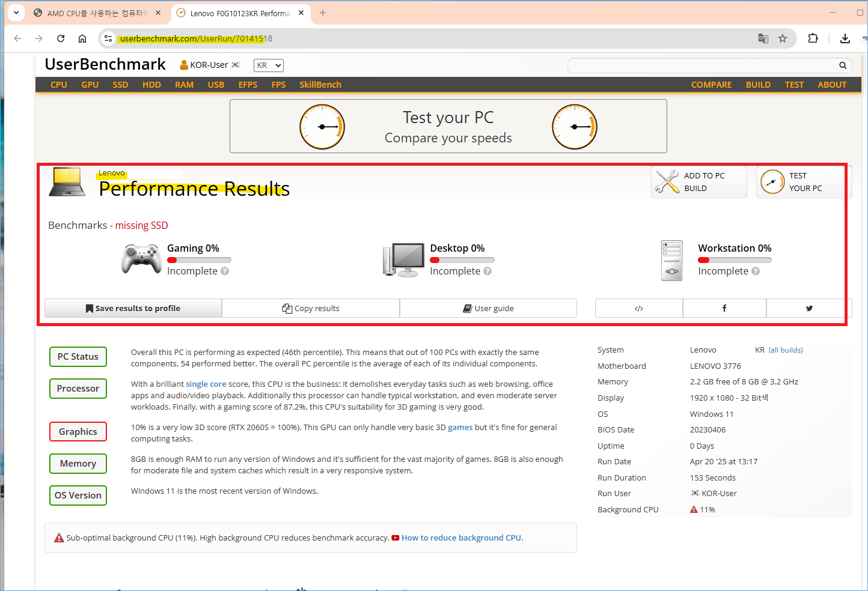Open the User guide button
Viewport: 868px width, 591px height.
coord(488,308)
